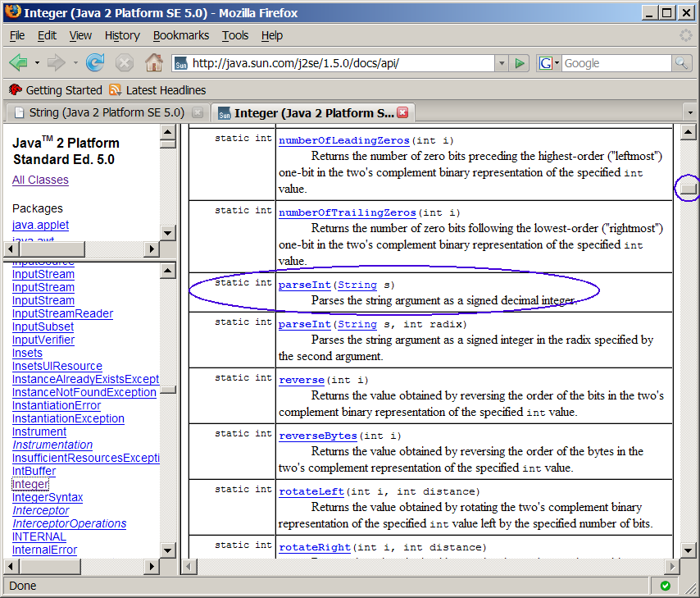Open the Latest Headlines feed bookmark

point(157,90)
